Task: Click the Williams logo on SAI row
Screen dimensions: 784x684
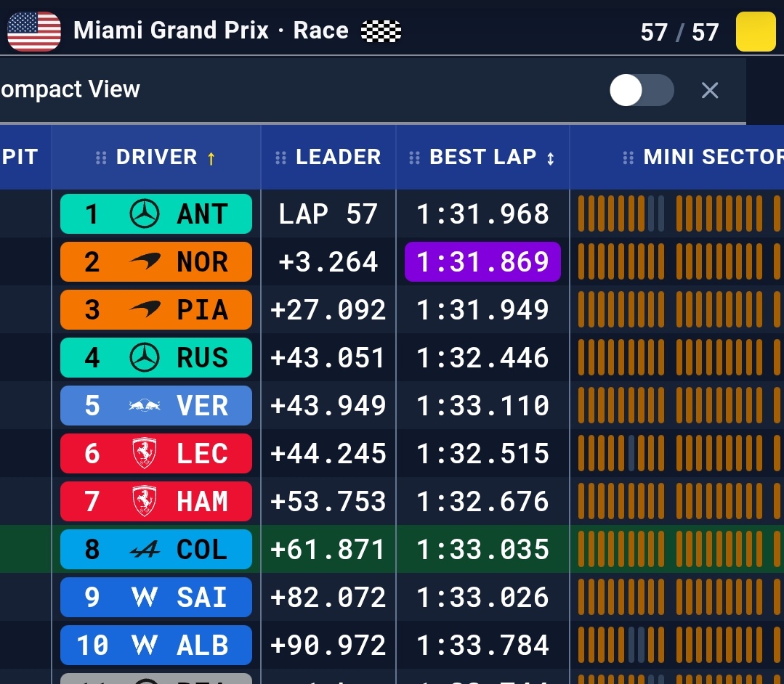Action: (145, 597)
